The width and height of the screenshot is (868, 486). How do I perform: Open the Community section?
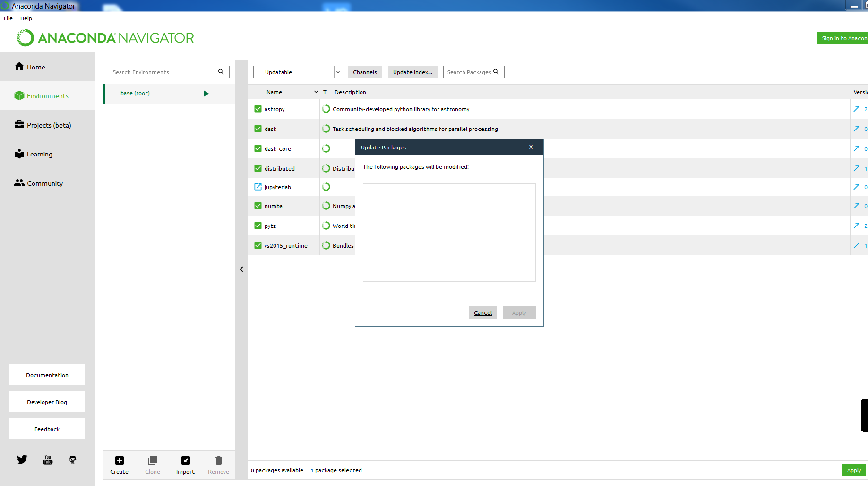click(x=45, y=183)
